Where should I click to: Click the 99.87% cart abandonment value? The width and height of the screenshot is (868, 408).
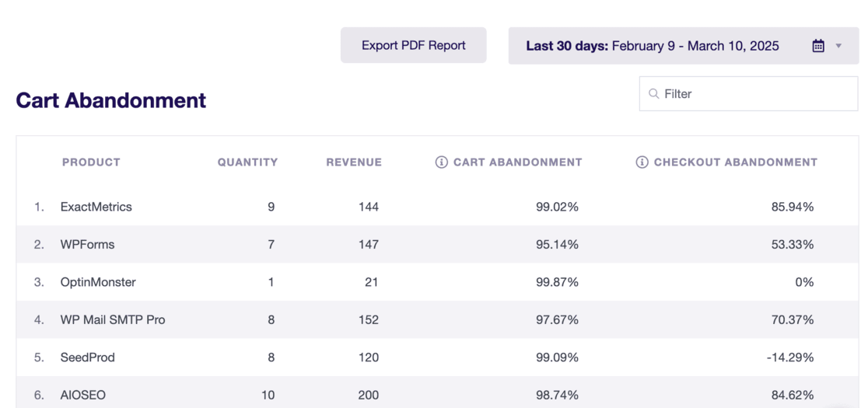(557, 282)
